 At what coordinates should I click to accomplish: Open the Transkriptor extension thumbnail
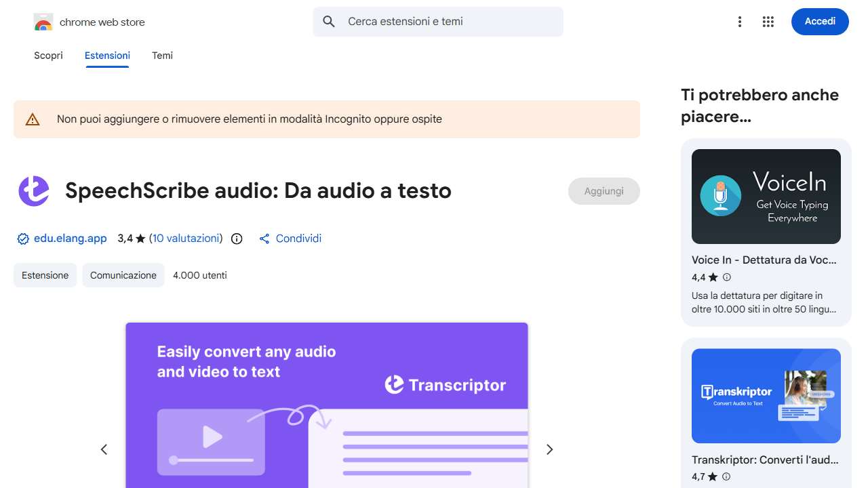point(766,396)
